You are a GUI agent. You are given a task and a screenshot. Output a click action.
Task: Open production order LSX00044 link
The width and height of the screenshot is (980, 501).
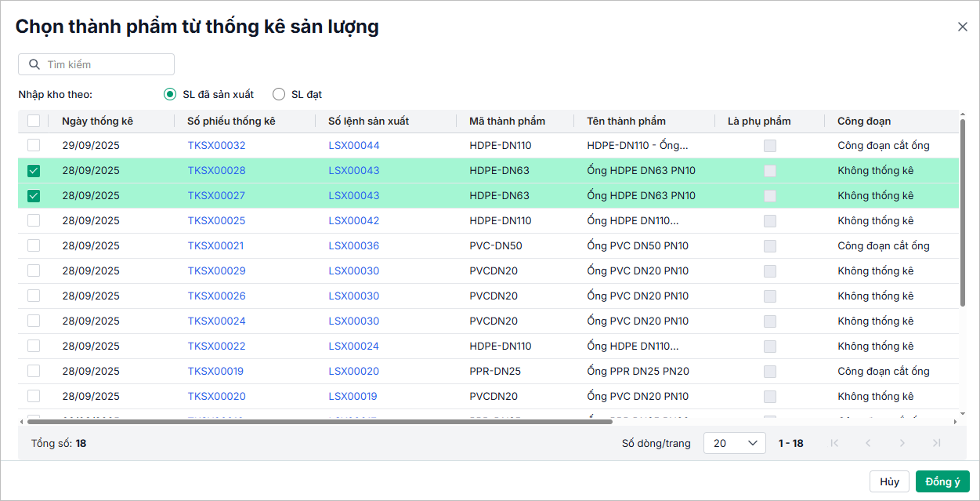353,145
